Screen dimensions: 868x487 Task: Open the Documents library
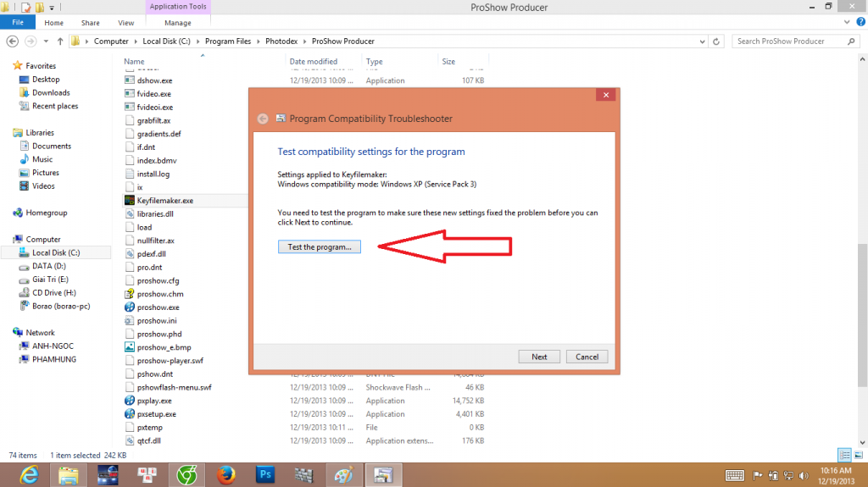(52, 146)
